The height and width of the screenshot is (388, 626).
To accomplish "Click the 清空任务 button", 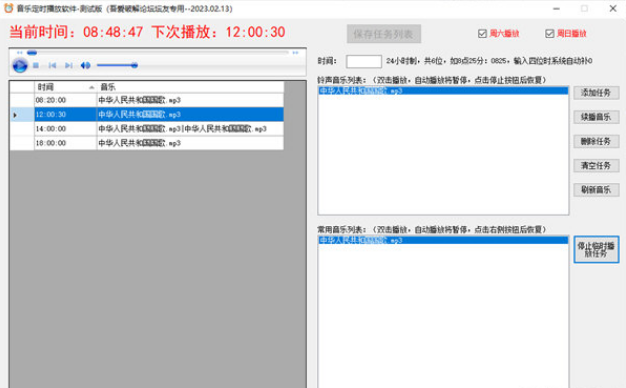I will 596,166.
